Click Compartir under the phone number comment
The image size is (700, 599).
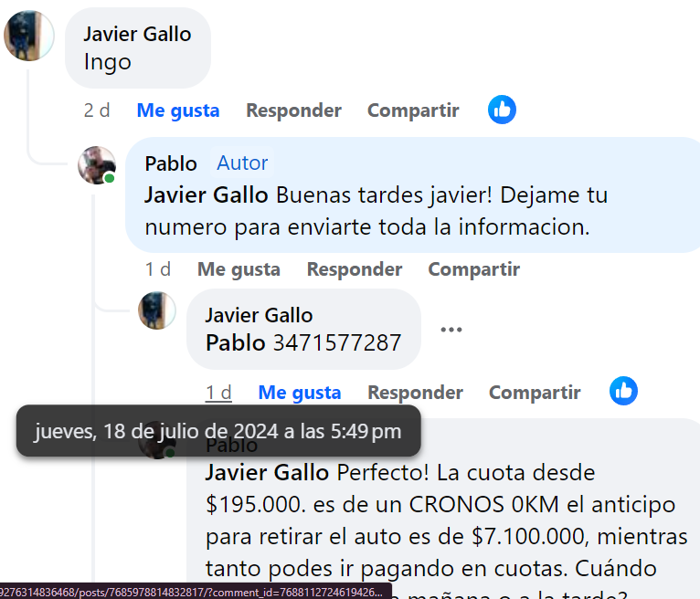pyautogui.click(x=535, y=393)
